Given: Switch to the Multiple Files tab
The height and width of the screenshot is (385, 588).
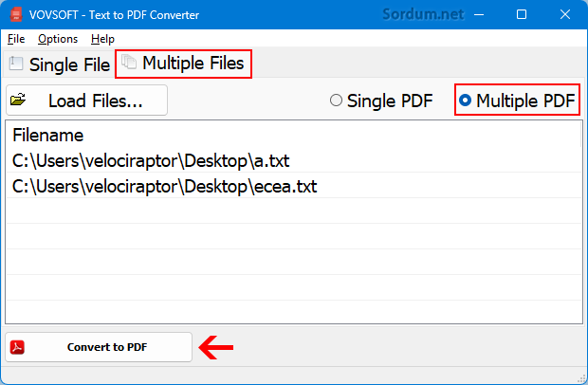Looking at the screenshot, I should coord(183,64).
